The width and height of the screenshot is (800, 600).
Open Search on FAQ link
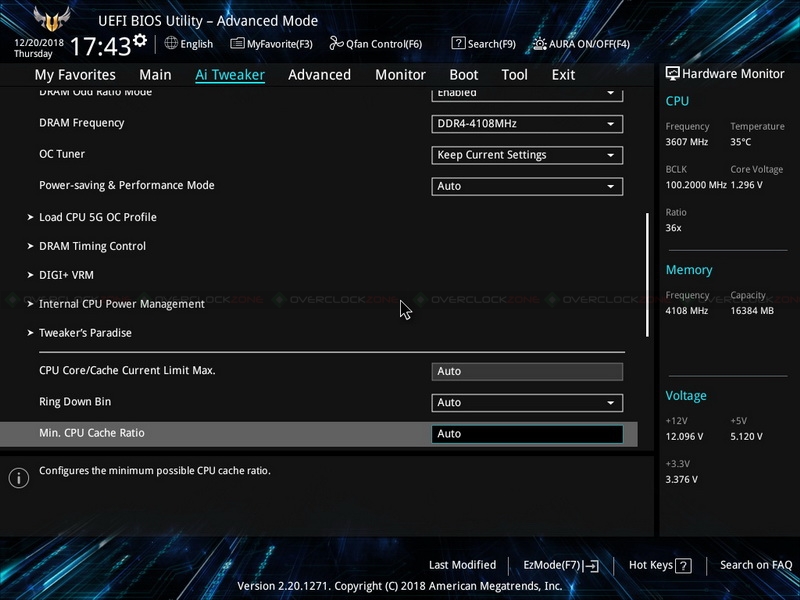coord(756,565)
